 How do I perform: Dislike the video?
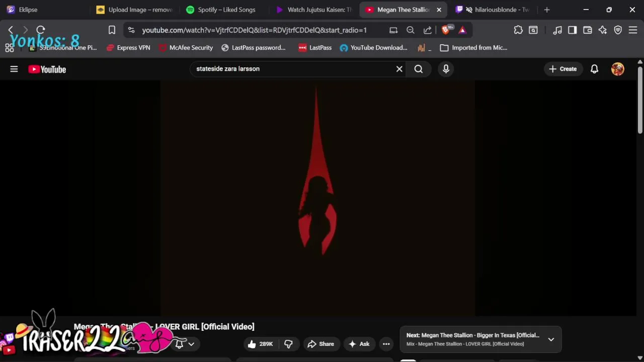click(288, 344)
